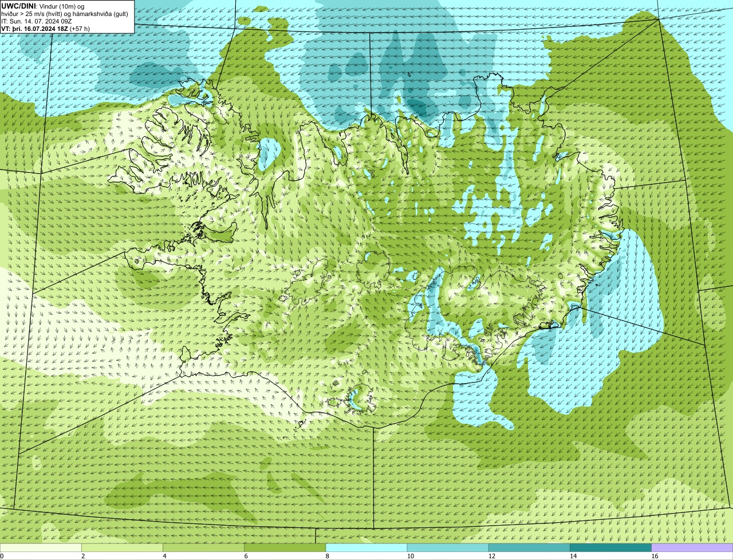Click the 0–2 m/s pale yellow legend swatch
Image resolution: width=733 pixels, height=560 pixels.
click(x=41, y=547)
